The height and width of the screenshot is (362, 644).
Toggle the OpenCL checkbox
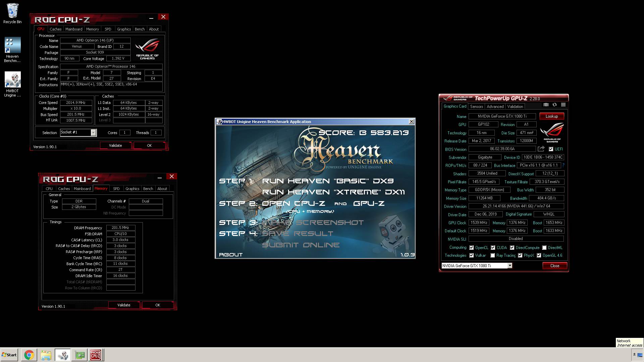[x=472, y=248]
